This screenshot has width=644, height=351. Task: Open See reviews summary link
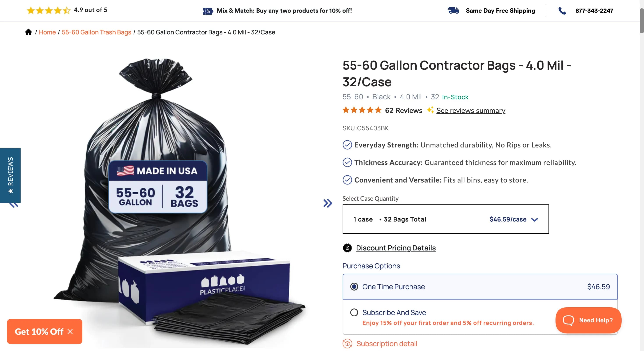tap(471, 110)
